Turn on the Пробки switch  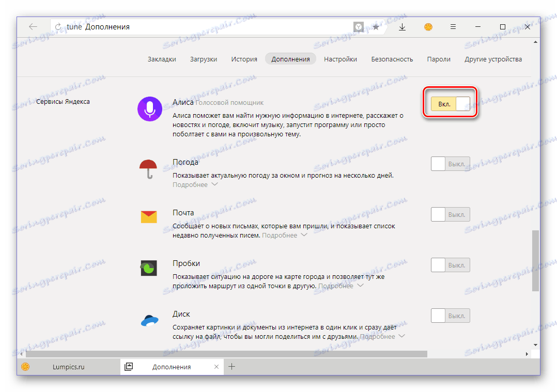coord(450,265)
